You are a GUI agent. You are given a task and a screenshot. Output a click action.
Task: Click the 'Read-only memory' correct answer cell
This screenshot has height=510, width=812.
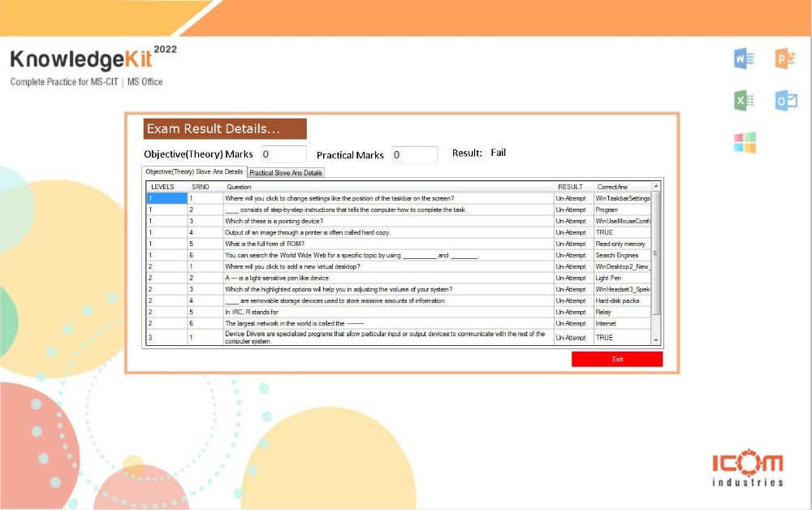(623, 244)
